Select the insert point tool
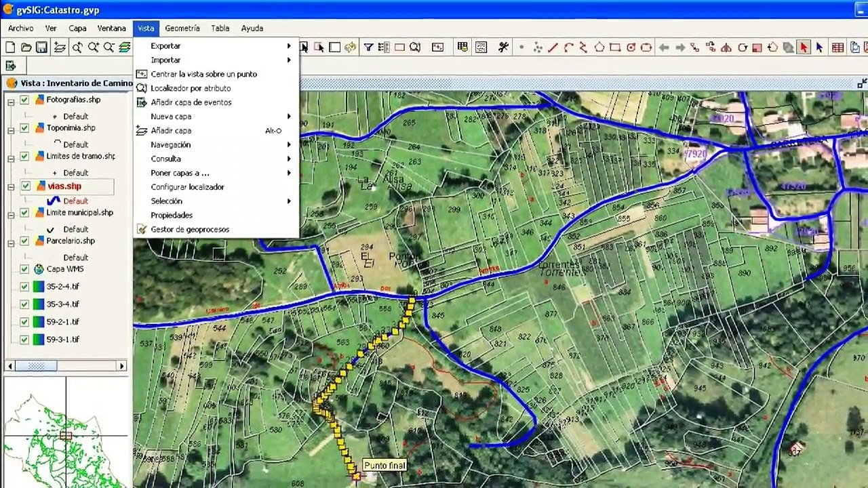This screenshot has width=868, height=488. tap(521, 47)
